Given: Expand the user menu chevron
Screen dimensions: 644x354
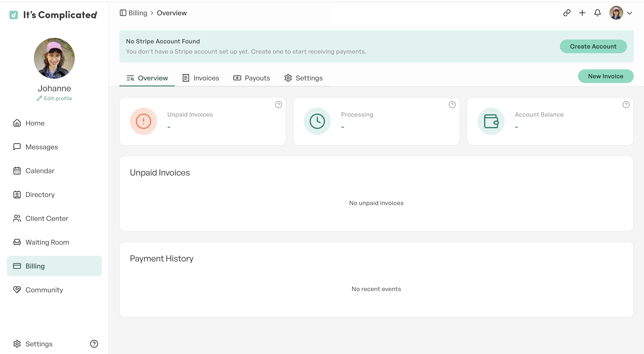Looking at the screenshot, I should point(630,13).
